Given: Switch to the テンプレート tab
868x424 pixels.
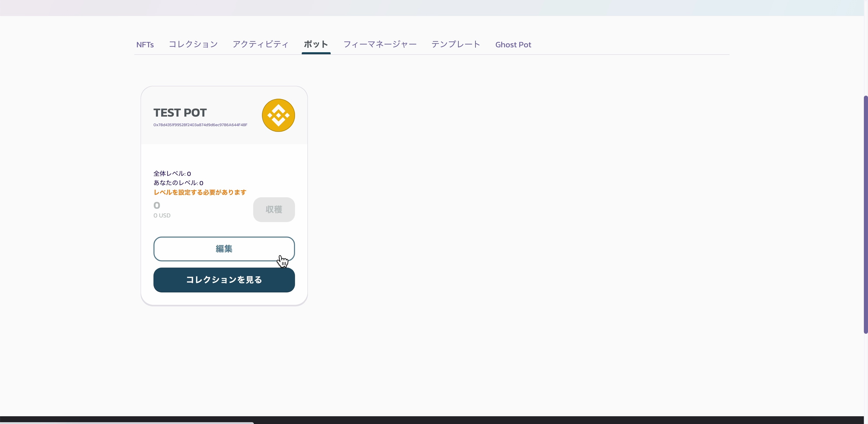Looking at the screenshot, I should [455, 44].
